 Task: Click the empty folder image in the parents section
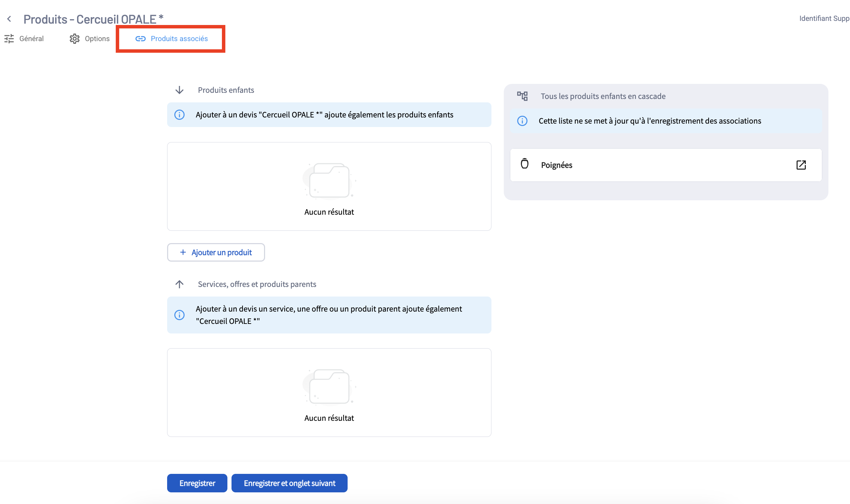(329, 387)
